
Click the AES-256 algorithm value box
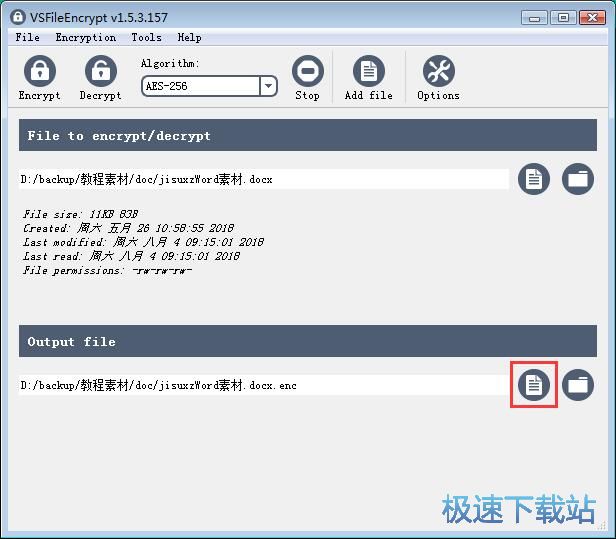pos(201,86)
